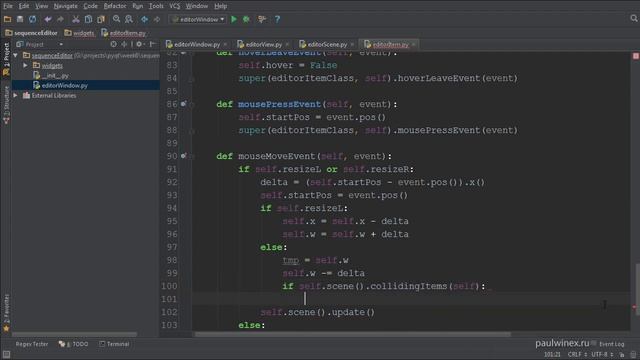Screen dimensions: 640x360
Task: Click the Paste toolbar icon
Action: pos(101,19)
